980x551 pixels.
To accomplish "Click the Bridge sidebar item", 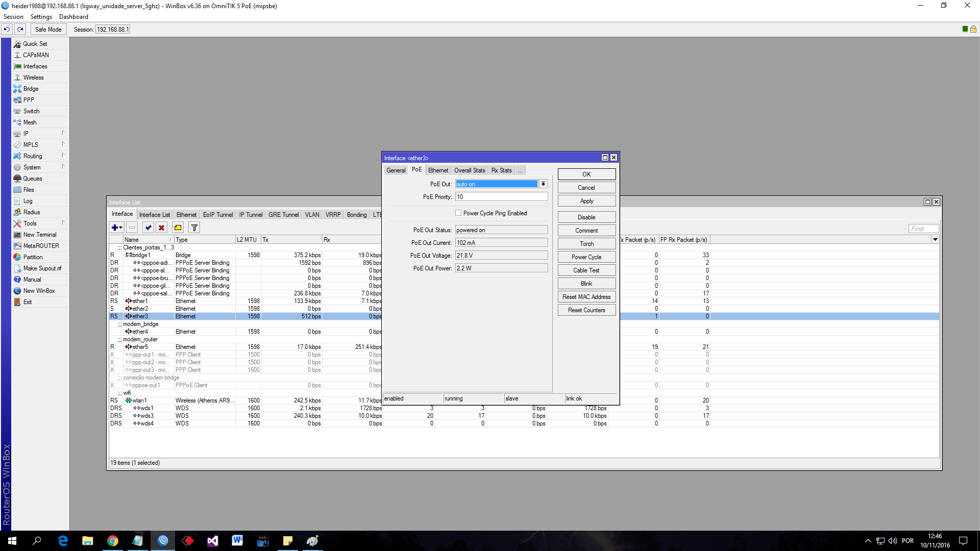I will click(31, 89).
